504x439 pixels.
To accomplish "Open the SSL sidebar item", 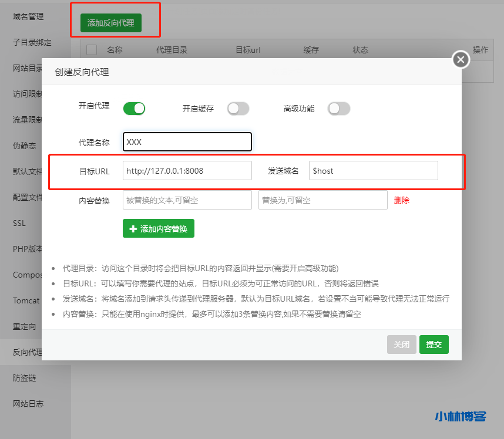I will 19,223.
